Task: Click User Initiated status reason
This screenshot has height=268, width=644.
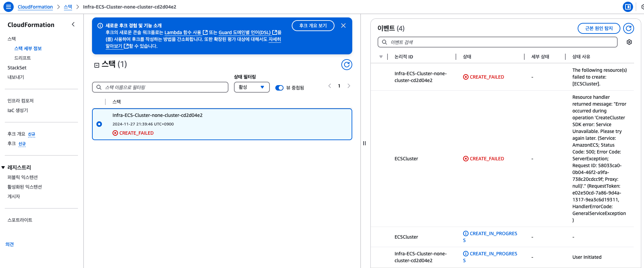Action: 587,257
